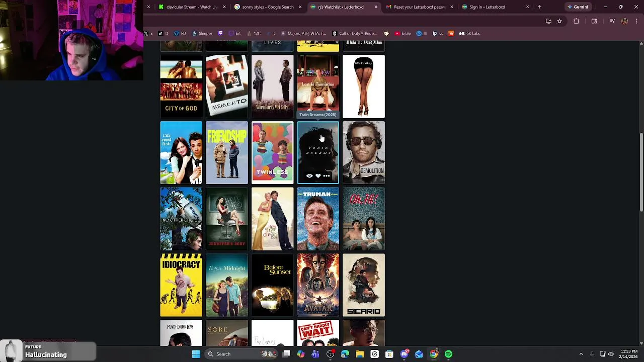Open the Chrome three-dot menu
The width and height of the screenshot is (644, 362).
tap(637, 21)
